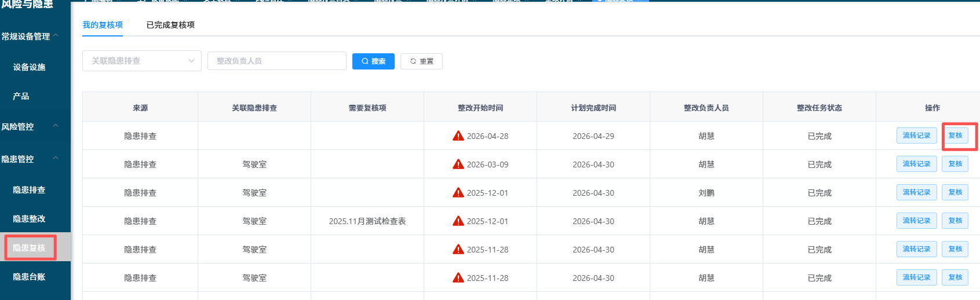Focus the 整改负责人员 search input
This screenshot has height=300, width=980.
point(277,61)
